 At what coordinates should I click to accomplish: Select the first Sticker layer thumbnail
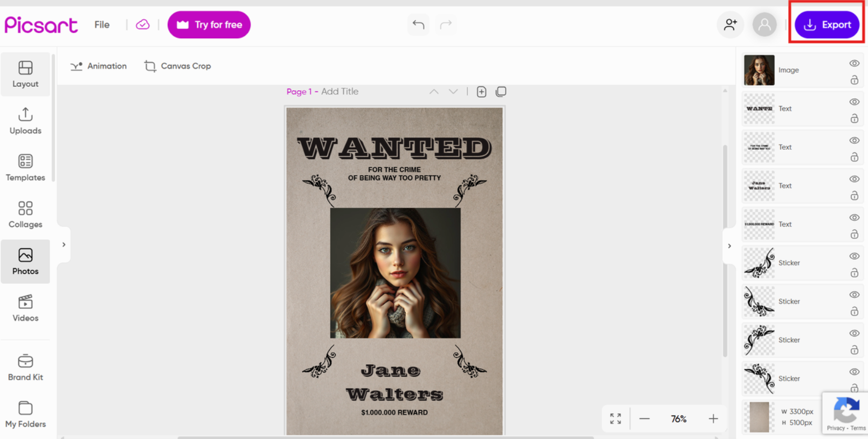pos(759,263)
